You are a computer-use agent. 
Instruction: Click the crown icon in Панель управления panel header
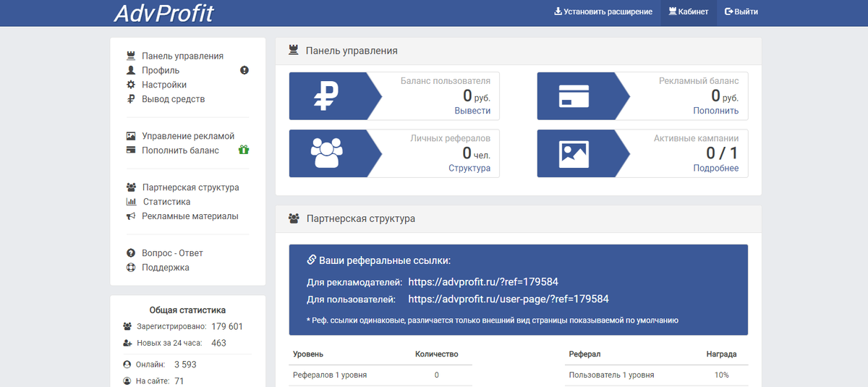294,51
